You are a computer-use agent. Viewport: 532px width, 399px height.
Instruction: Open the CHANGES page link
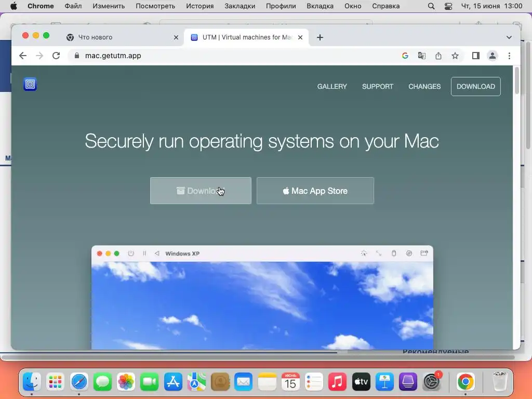click(x=424, y=87)
